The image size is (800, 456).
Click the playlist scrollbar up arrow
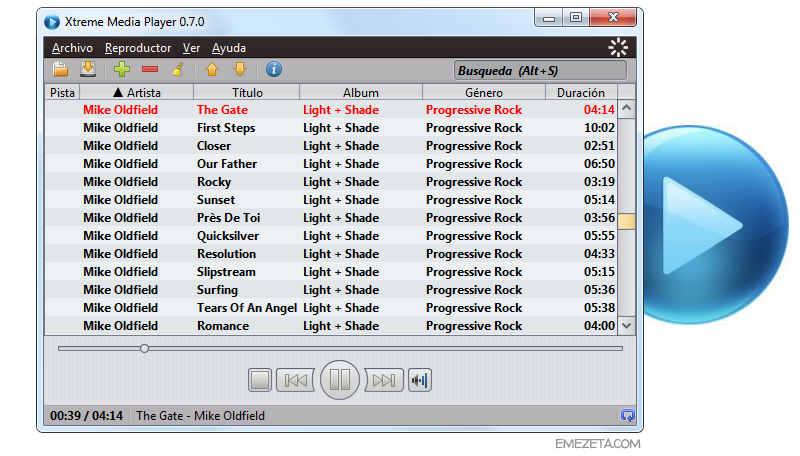(x=627, y=108)
